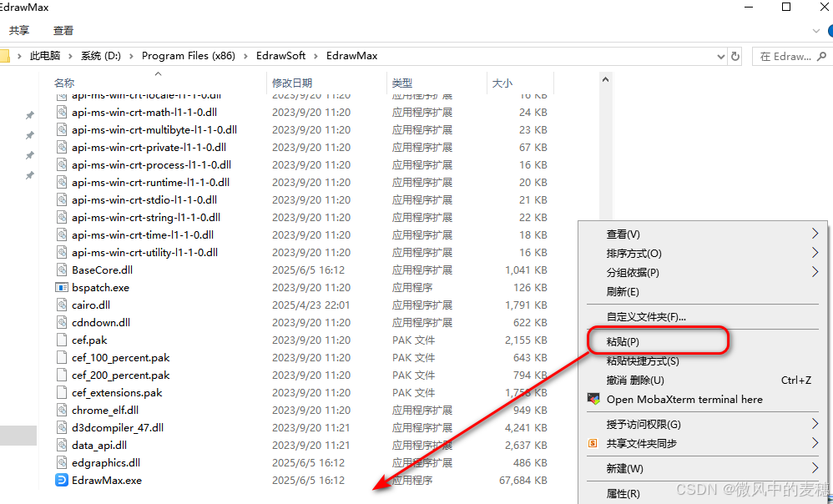Image resolution: width=833 pixels, height=504 pixels.
Task: Click the cef_200_percent.pak file icon
Action: [62, 375]
